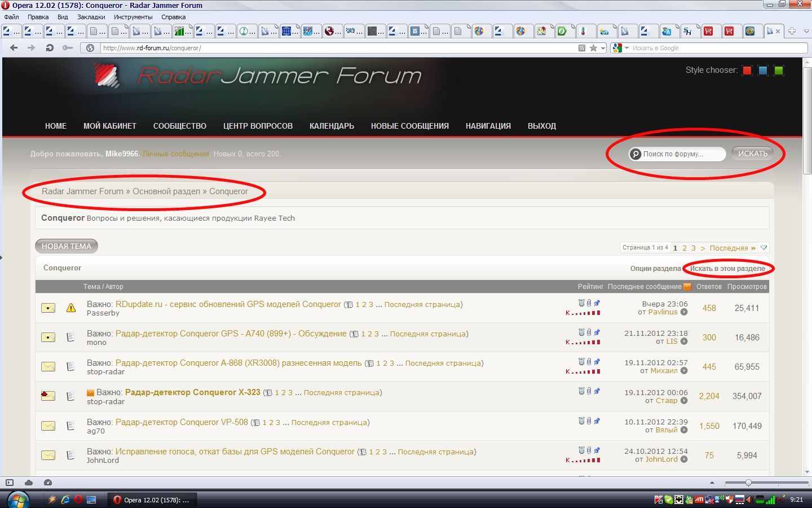Click the sort order icon by Последнее сообщение
Viewport: 812px width, 508px height.
tap(687, 287)
